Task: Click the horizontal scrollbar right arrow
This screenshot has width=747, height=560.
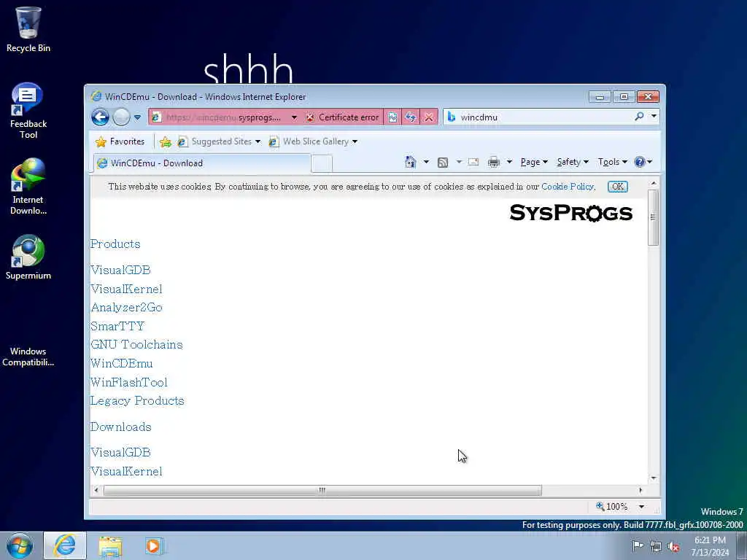Action: tap(640, 490)
